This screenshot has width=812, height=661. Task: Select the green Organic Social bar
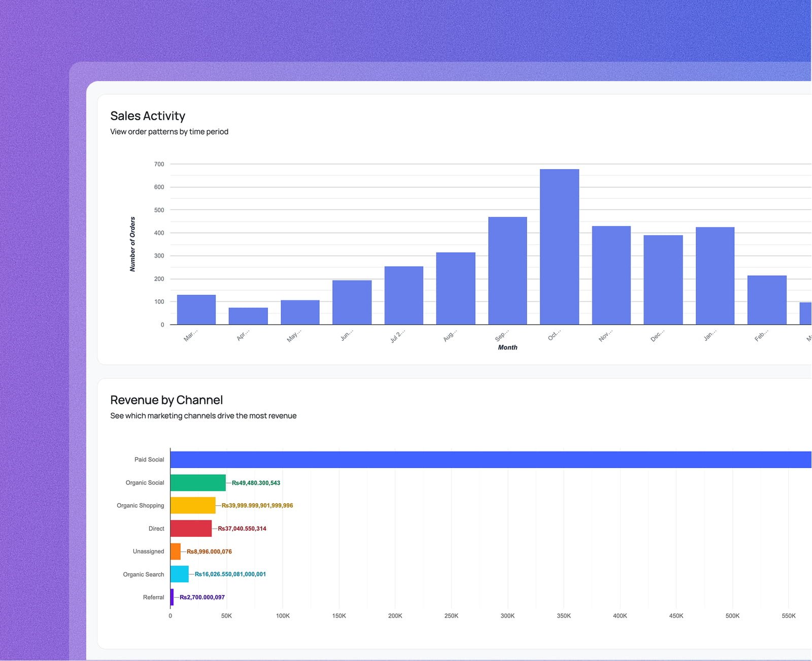pyautogui.click(x=198, y=482)
